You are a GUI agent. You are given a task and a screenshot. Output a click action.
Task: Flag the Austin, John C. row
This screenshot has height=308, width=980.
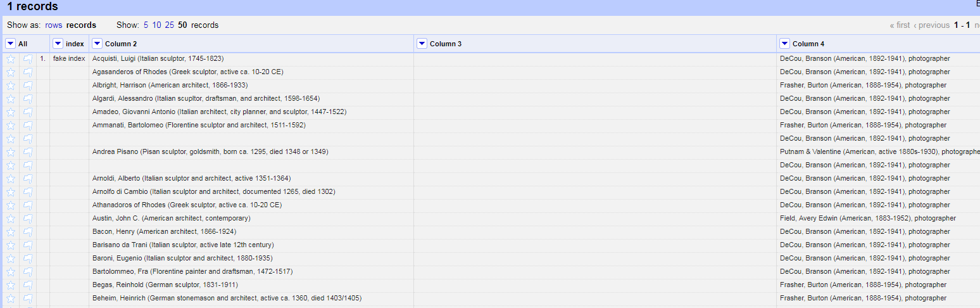tap(28, 219)
